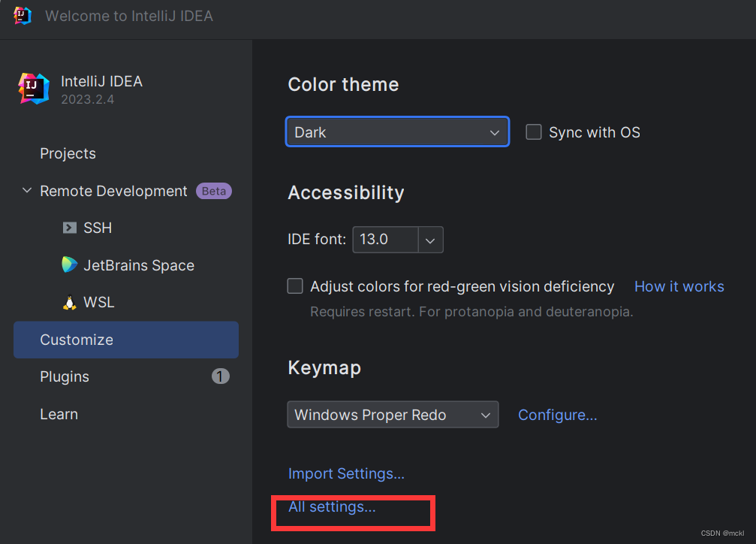Click the WSL penguin icon

(70, 303)
